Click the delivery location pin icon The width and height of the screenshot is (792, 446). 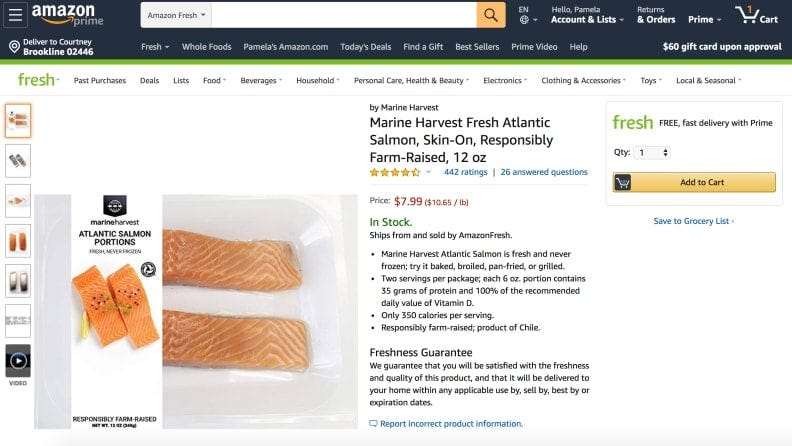pos(14,46)
